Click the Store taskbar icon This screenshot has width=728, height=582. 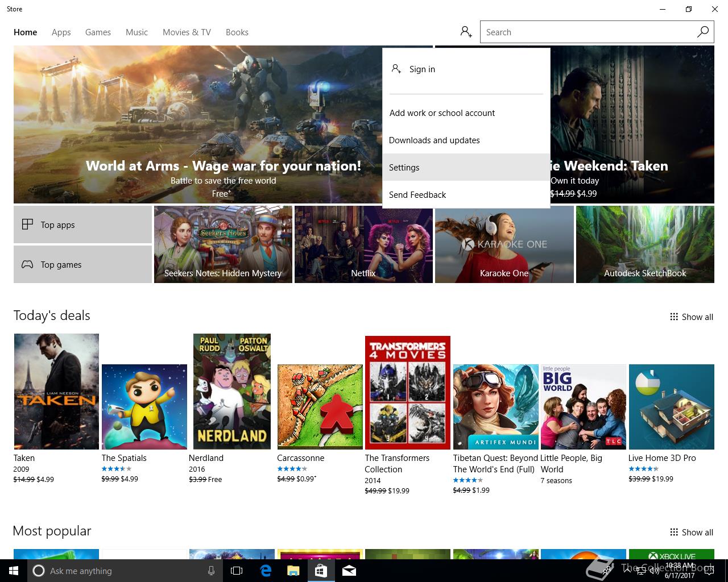tap(321, 571)
